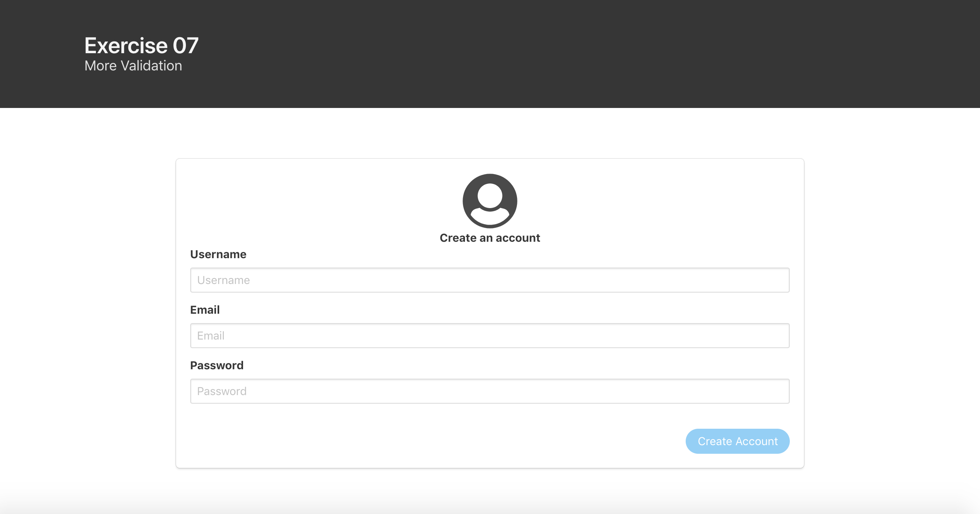980x514 pixels.
Task: Click the dark account icon head shape
Action: (x=490, y=196)
